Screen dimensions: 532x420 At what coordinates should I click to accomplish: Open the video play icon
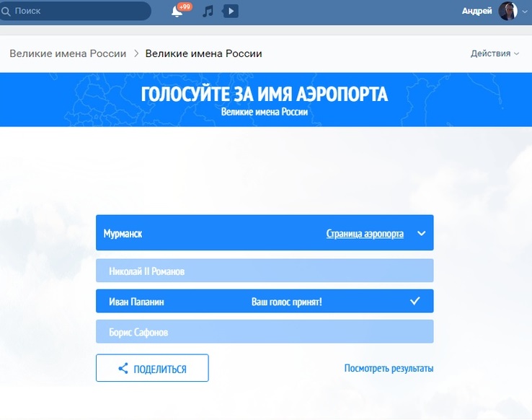click(231, 12)
